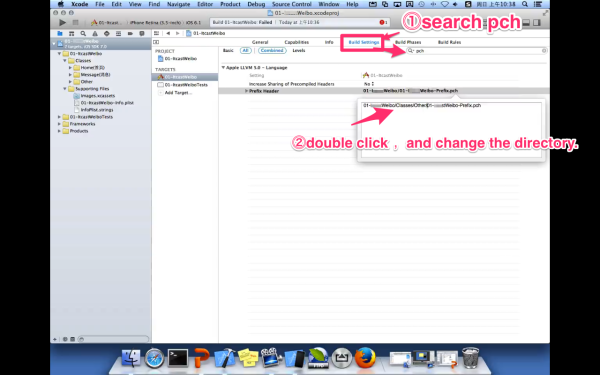Select the Combined view mode

click(272, 51)
